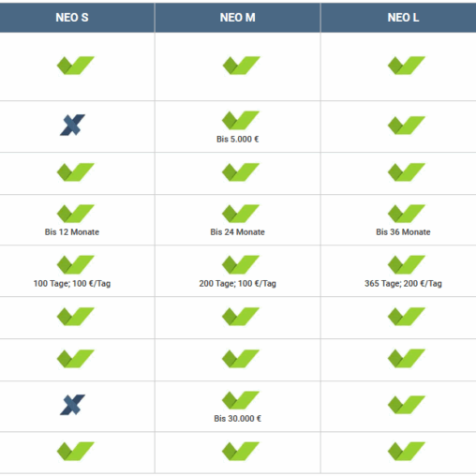This screenshot has height=476, width=476.
Task: Click first-row checkmark under NEO L
Action: click(x=407, y=66)
